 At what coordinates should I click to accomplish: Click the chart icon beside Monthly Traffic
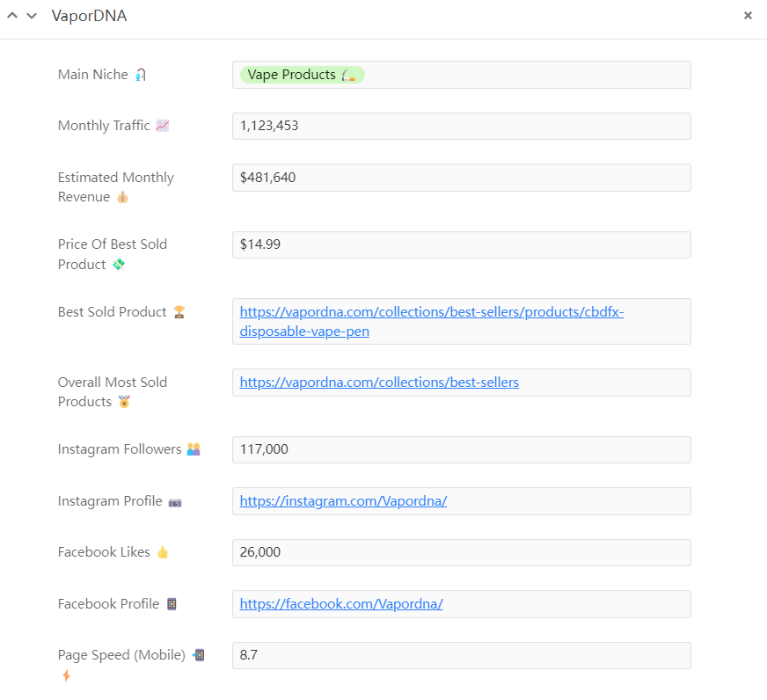pos(162,126)
